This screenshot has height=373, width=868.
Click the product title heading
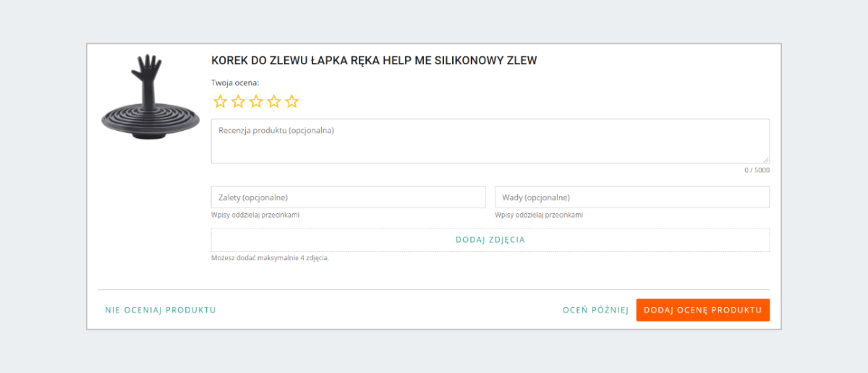374,61
